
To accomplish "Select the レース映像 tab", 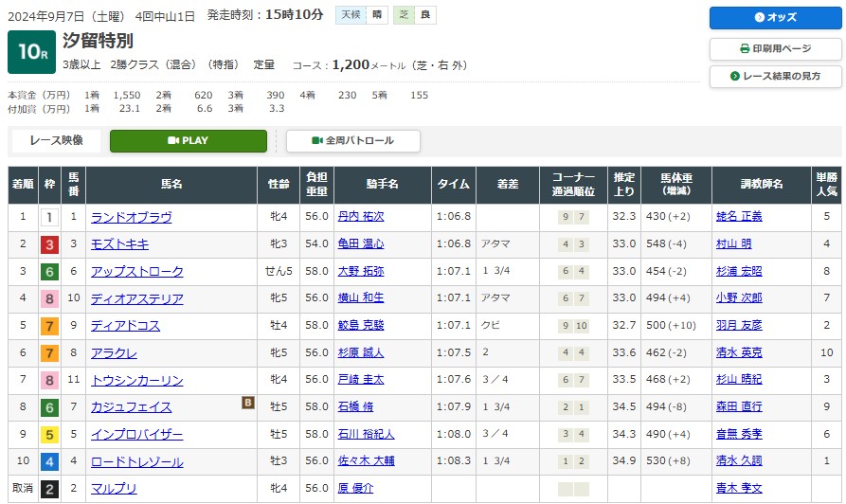I will (x=57, y=141).
